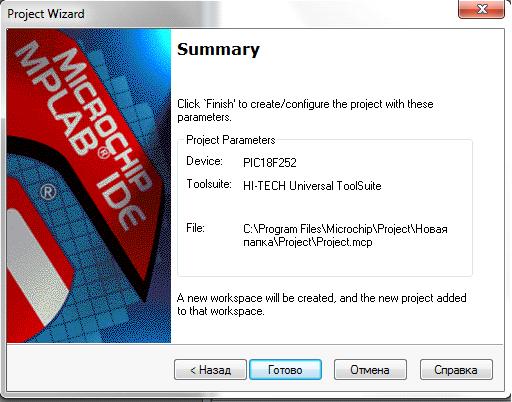Screen dimensions: 512x402
Task: Click the Toolsuite label
Action: [x=209, y=184]
